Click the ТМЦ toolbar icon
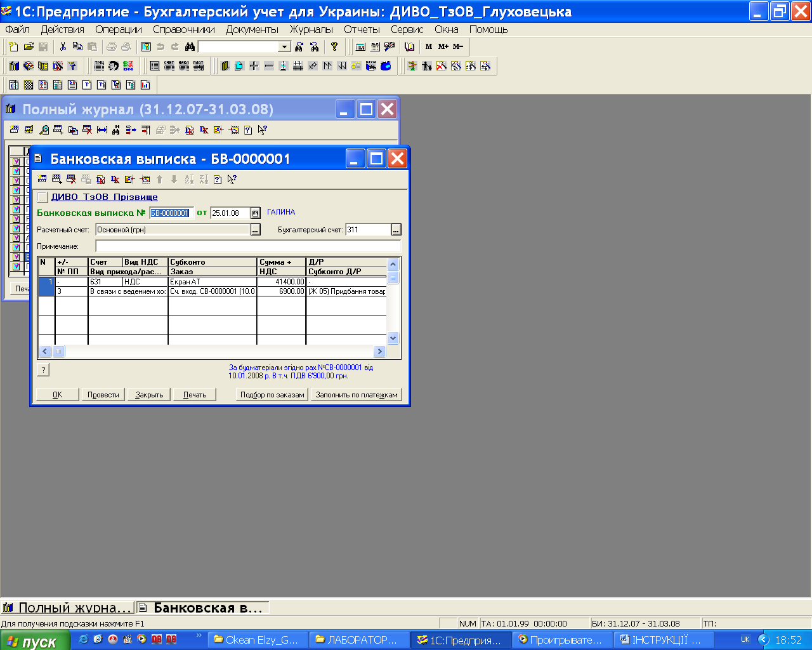812x650 pixels. [x=99, y=65]
